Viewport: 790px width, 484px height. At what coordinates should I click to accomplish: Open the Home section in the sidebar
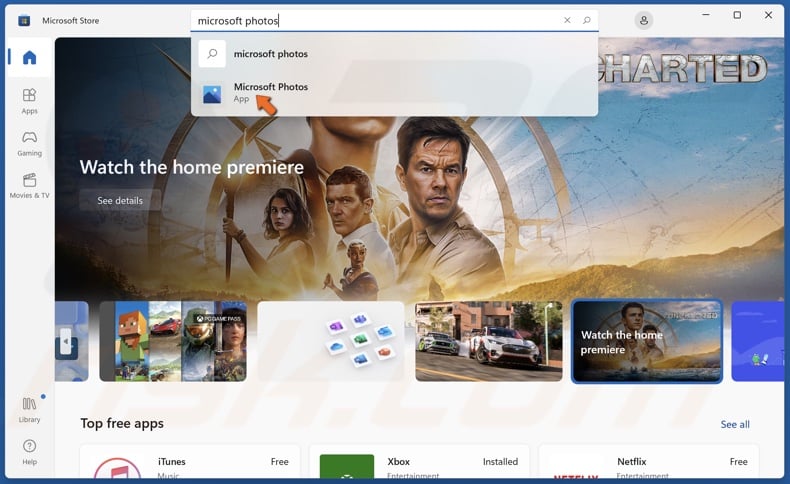coord(29,57)
